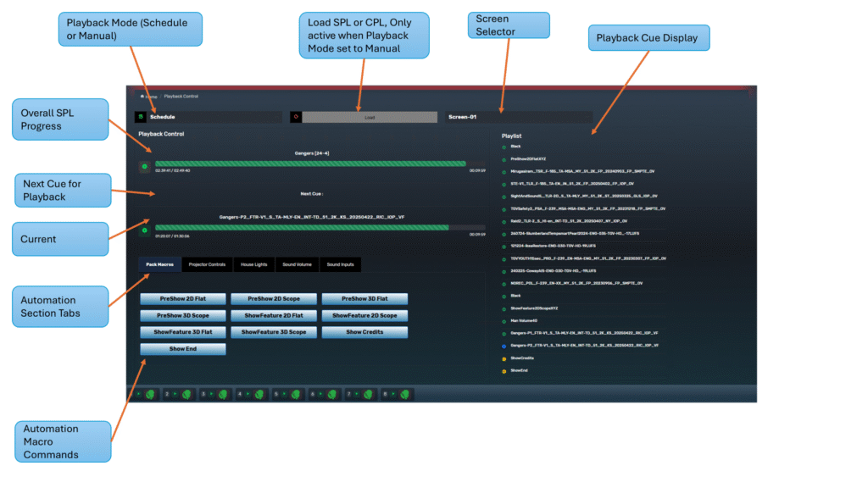Click the overall SPL progress bar
Viewport: 868px width, 488px height.
(x=309, y=164)
